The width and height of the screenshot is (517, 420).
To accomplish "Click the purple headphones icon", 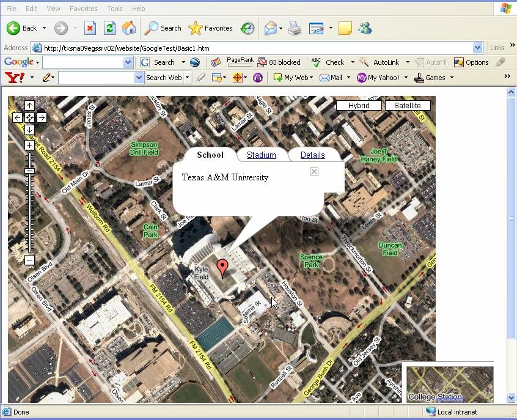I will 258,78.
